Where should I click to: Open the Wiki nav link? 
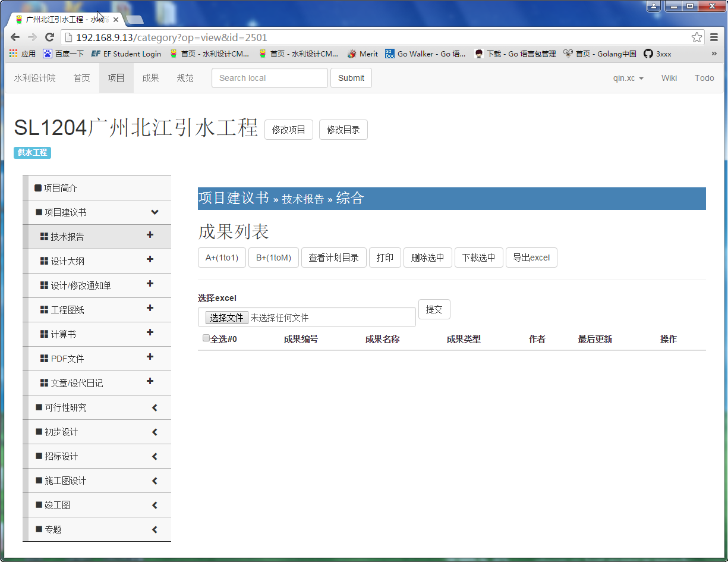(669, 78)
